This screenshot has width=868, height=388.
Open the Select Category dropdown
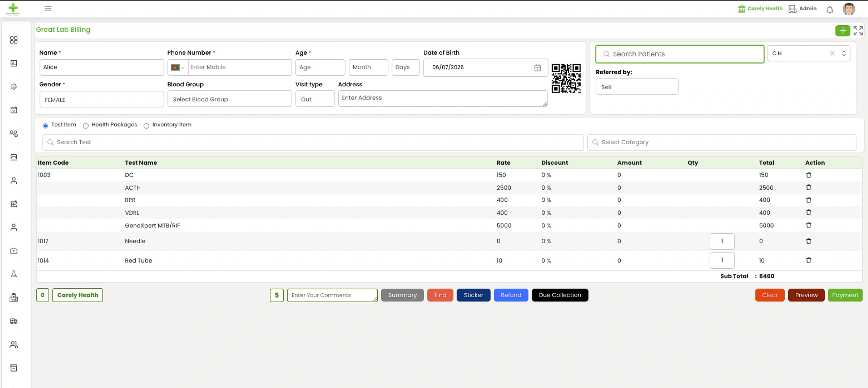tap(722, 142)
